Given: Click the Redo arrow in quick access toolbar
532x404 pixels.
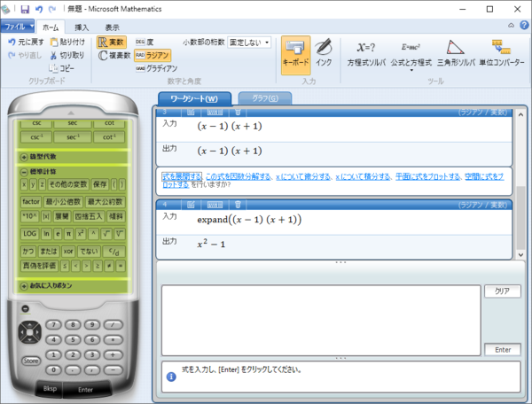Looking at the screenshot, I should coord(52,9).
